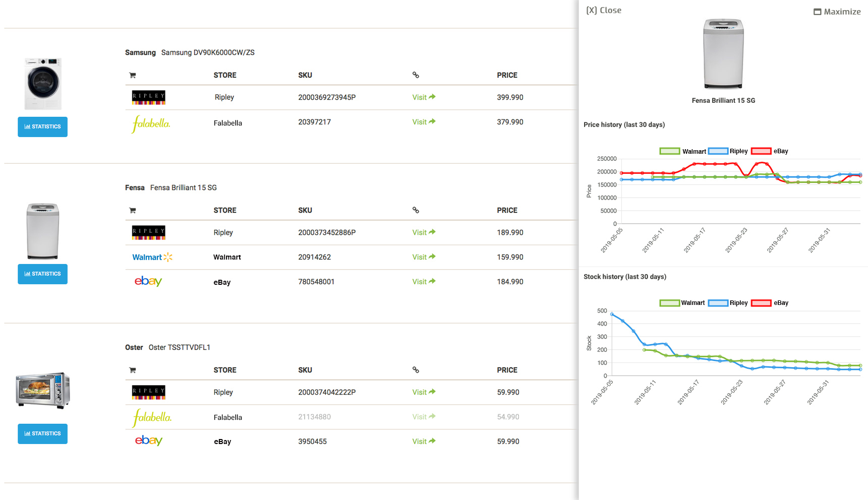This screenshot has width=868, height=500.
Task: Toggle eBay series in the Stock history legend
Action: coord(761,303)
